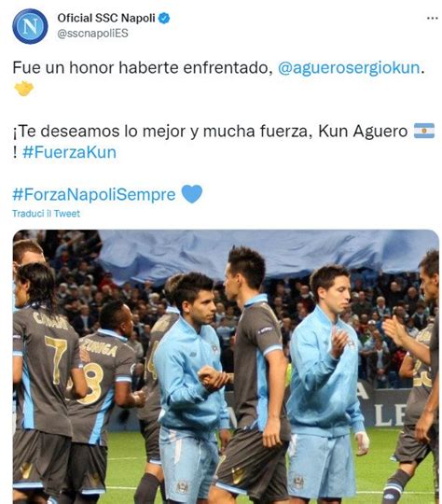Click Traduci il Tweet to translate
Screen dimensions: 442x504
(x=46, y=214)
